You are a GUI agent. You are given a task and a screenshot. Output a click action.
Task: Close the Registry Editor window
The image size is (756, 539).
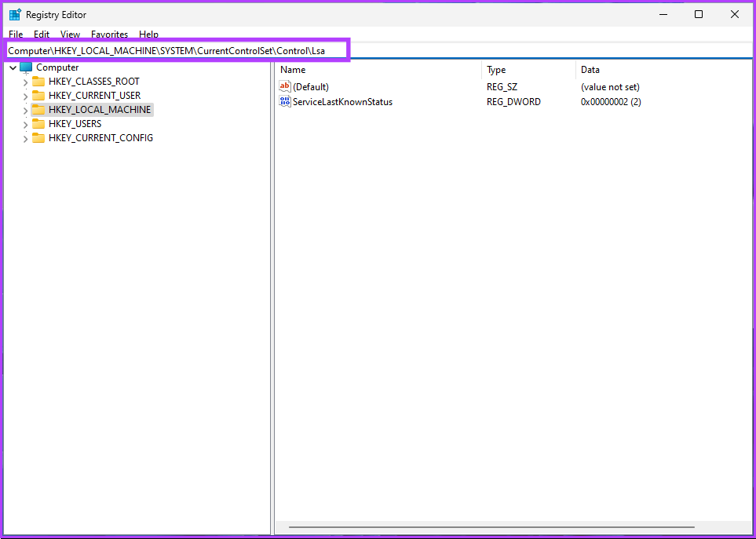click(x=734, y=14)
